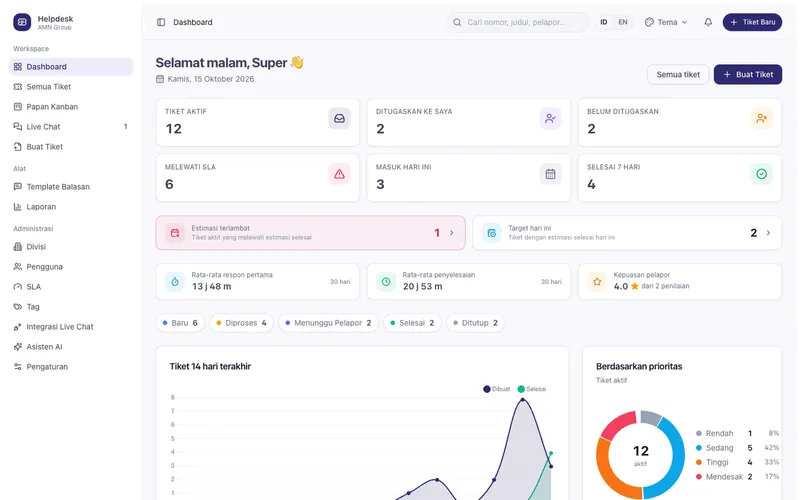Switch language to ID
The image size is (800, 500).
[604, 22]
